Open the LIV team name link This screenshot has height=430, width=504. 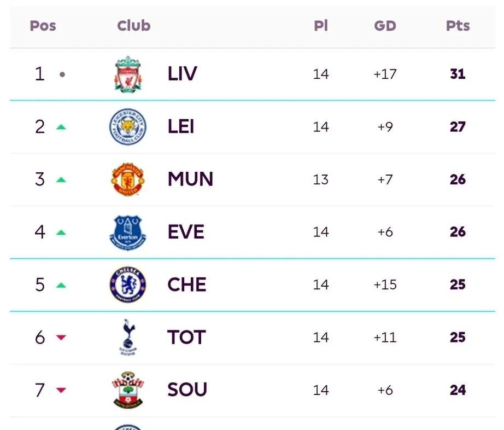pos(182,74)
